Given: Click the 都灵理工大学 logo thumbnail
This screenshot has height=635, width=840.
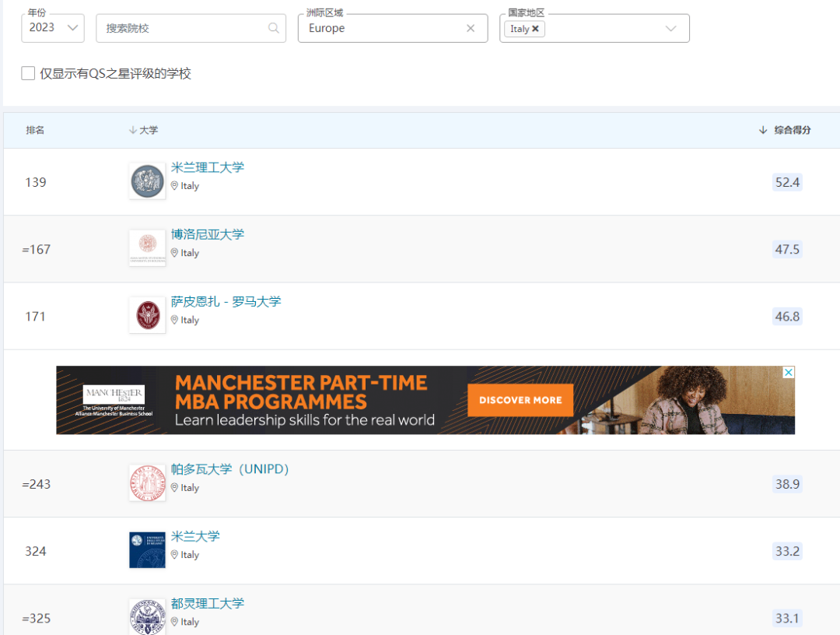Looking at the screenshot, I should (147, 617).
